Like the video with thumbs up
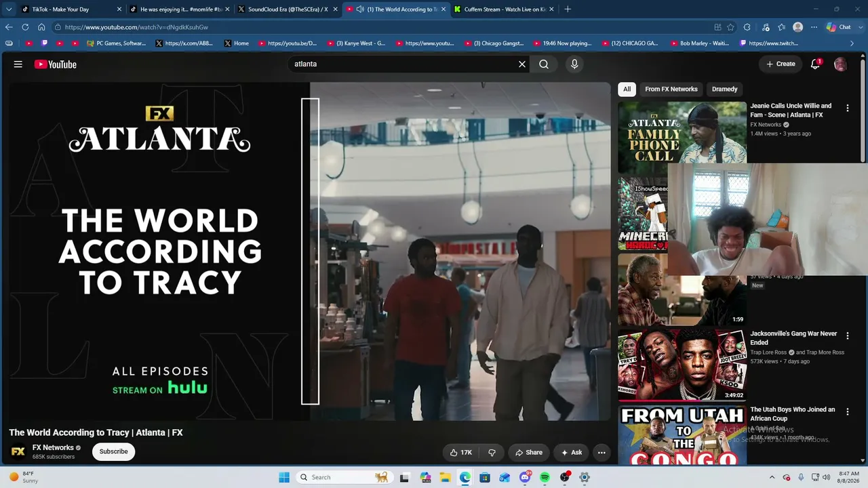Screen dimensions: 868x488 [x=461, y=452]
